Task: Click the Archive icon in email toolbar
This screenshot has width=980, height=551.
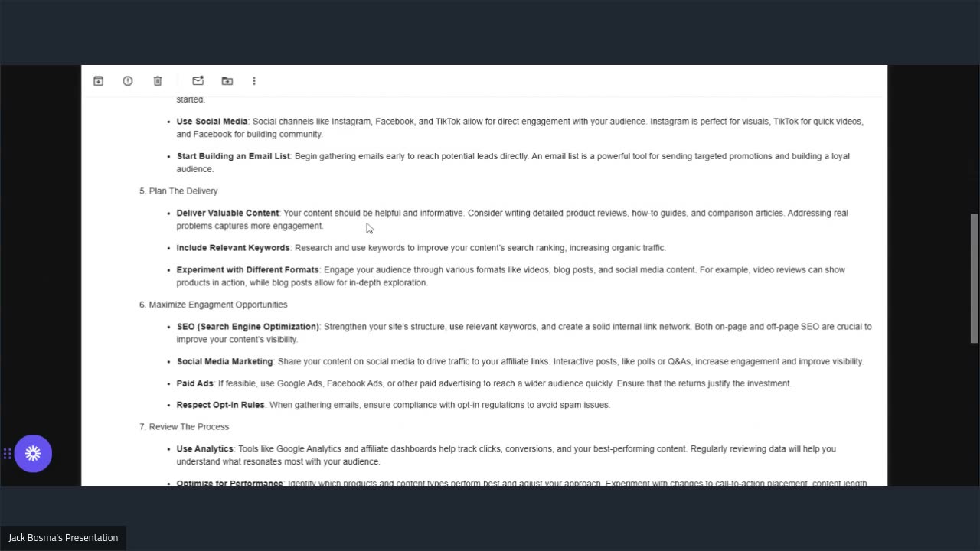Action: (98, 81)
